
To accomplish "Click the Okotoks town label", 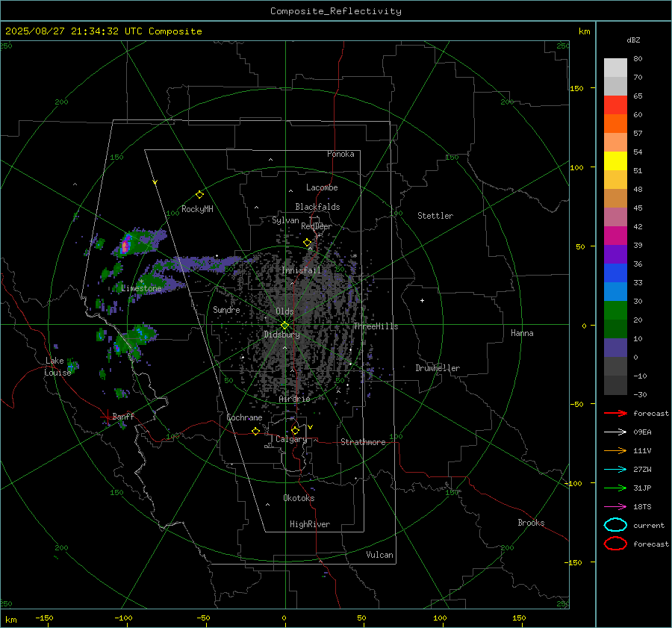I will point(299,498).
